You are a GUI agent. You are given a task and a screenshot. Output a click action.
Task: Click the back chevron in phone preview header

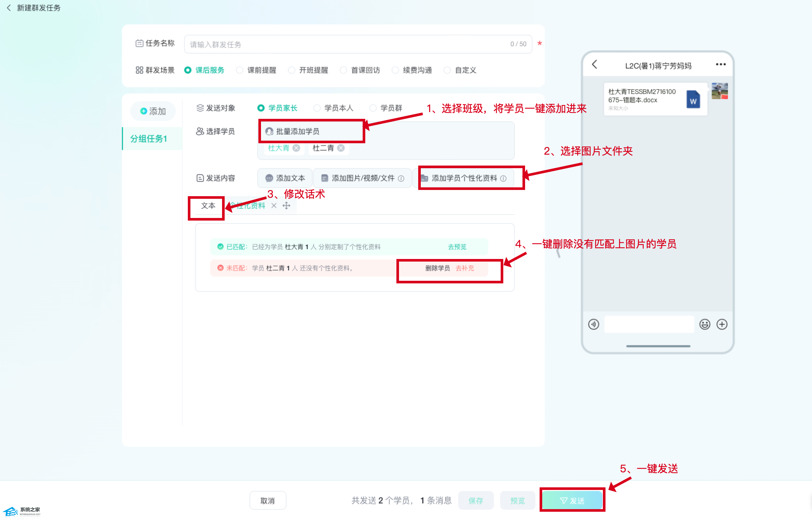tap(595, 64)
